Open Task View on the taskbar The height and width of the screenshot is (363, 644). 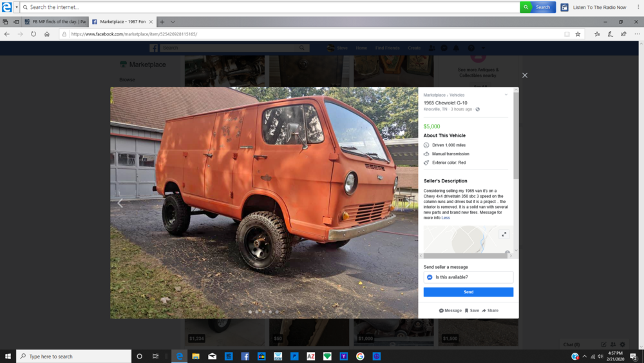[x=155, y=356]
